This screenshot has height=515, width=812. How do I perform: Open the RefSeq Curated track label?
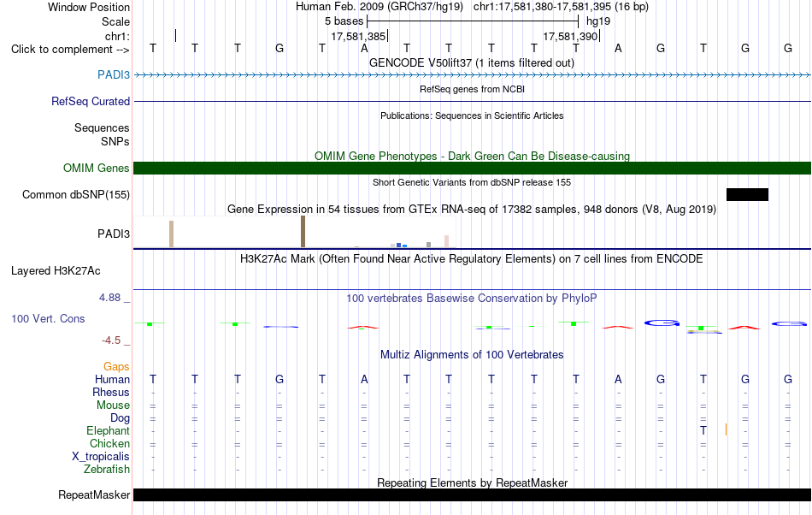pos(90,102)
